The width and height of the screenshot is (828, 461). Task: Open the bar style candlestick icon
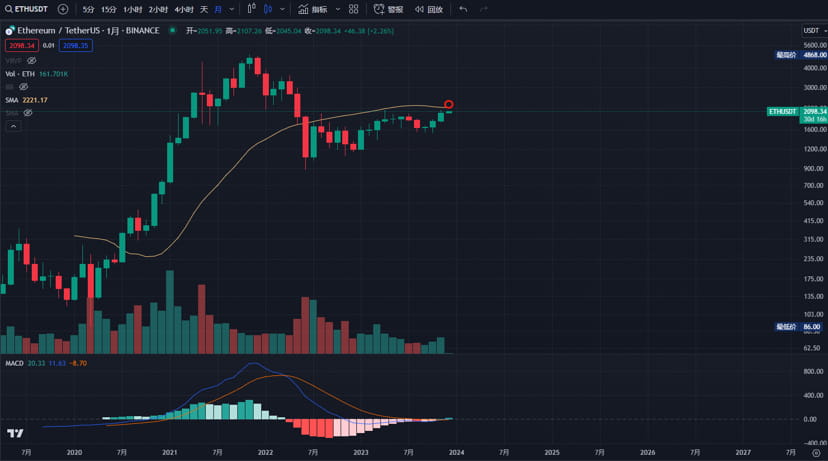(x=252, y=9)
